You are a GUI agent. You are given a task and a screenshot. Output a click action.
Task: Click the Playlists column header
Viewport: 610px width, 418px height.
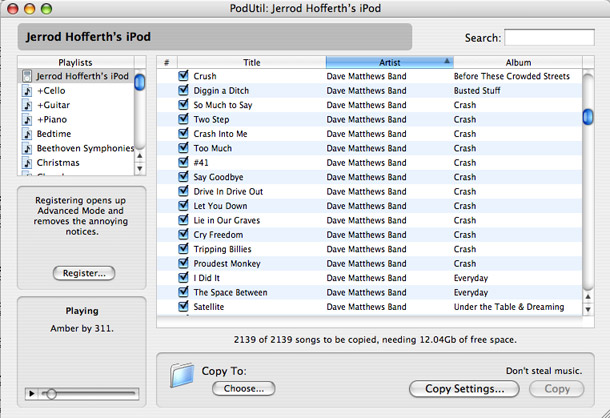coord(75,62)
